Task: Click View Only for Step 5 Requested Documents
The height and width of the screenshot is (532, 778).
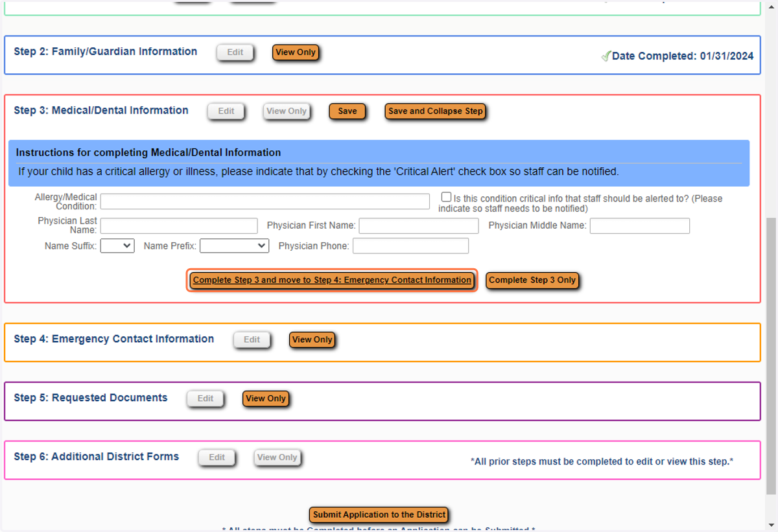Action: pyautogui.click(x=266, y=399)
